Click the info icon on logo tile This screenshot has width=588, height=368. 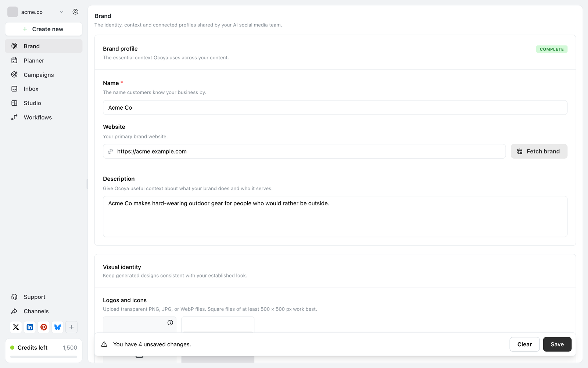(170, 323)
